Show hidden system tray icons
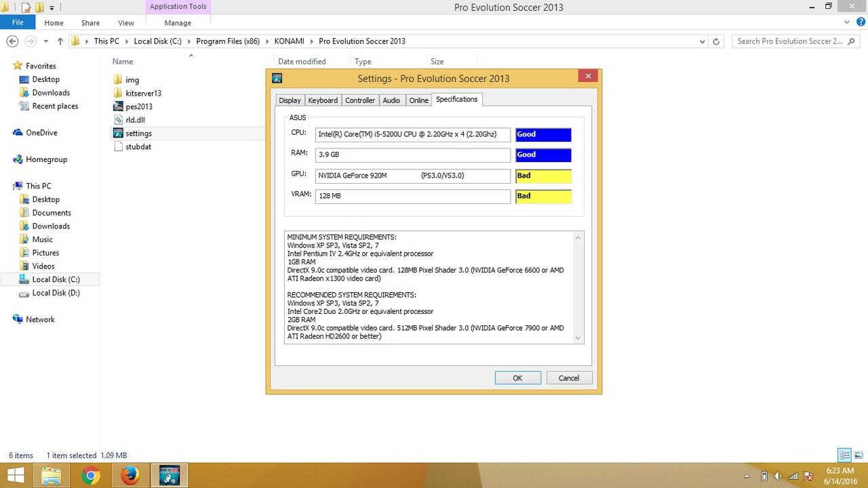Viewport: 868px width, 488px height. 747,476
